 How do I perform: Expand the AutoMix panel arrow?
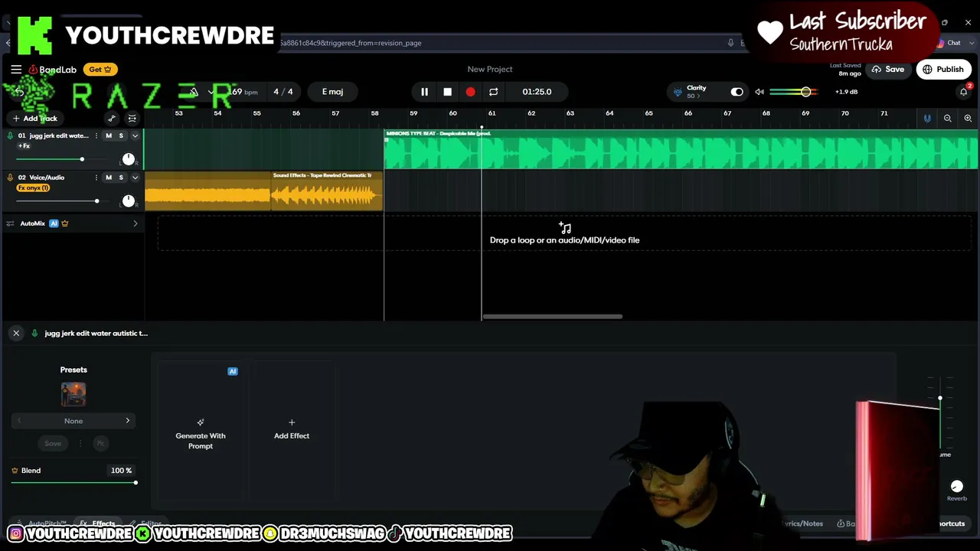tap(136, 223)
